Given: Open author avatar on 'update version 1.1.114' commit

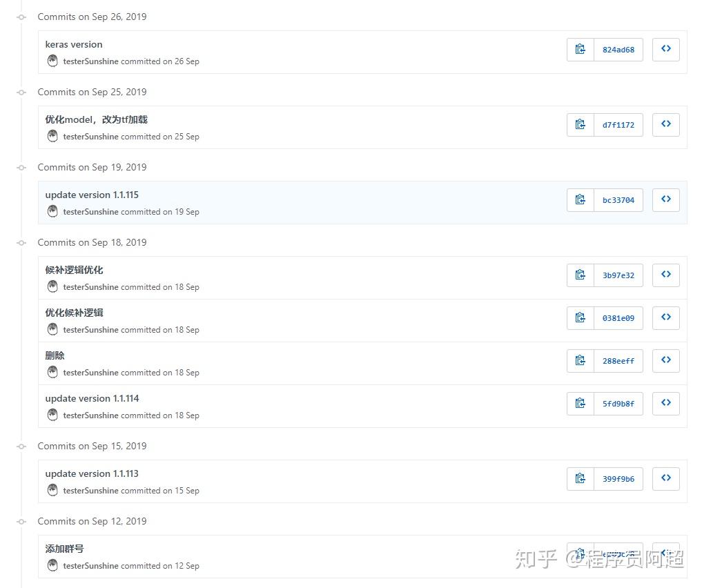Looking at the screenshot, I should pos(52,415).
